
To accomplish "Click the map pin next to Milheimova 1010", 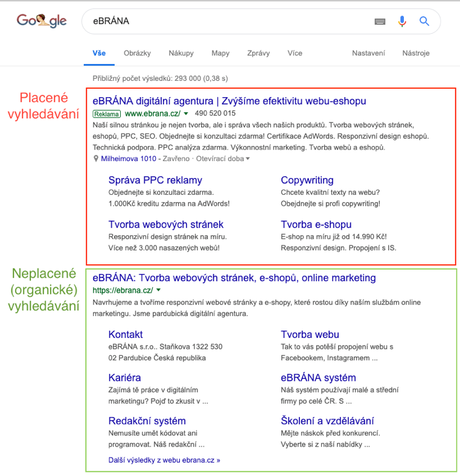I will point(96,159).
